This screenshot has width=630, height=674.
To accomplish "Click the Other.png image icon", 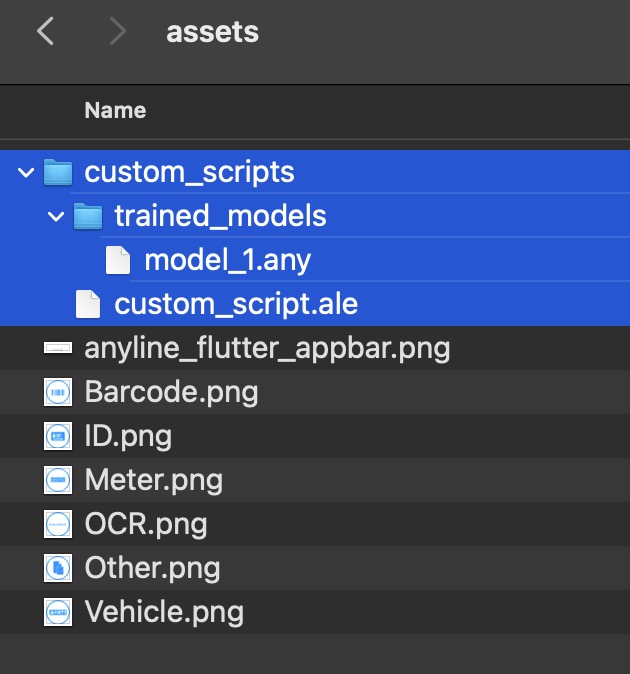I will pyautogui.click(x=58, y=568).
